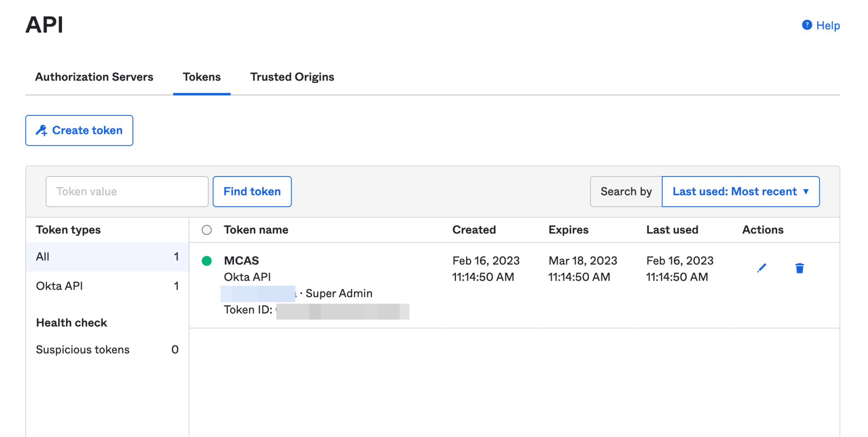Screen dimensions: 868x437
Task: Click the Search by label area
Action: point(626,191)
